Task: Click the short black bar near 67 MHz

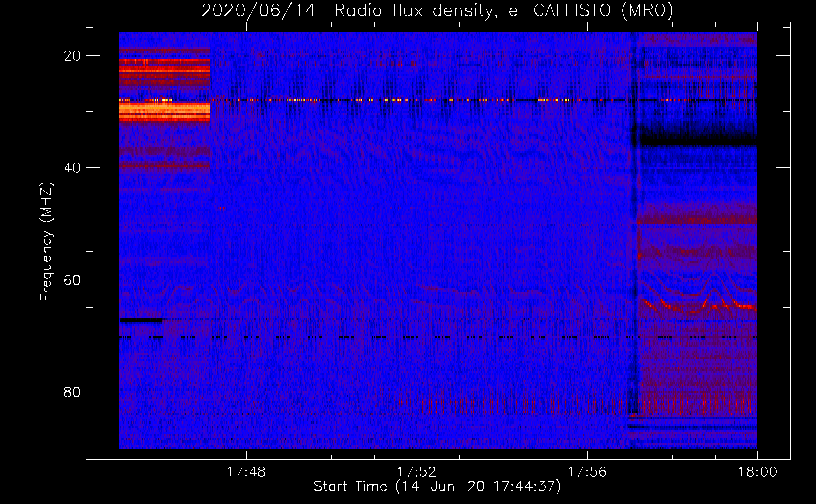Action: pyautogui.click(x=141, y=320)
